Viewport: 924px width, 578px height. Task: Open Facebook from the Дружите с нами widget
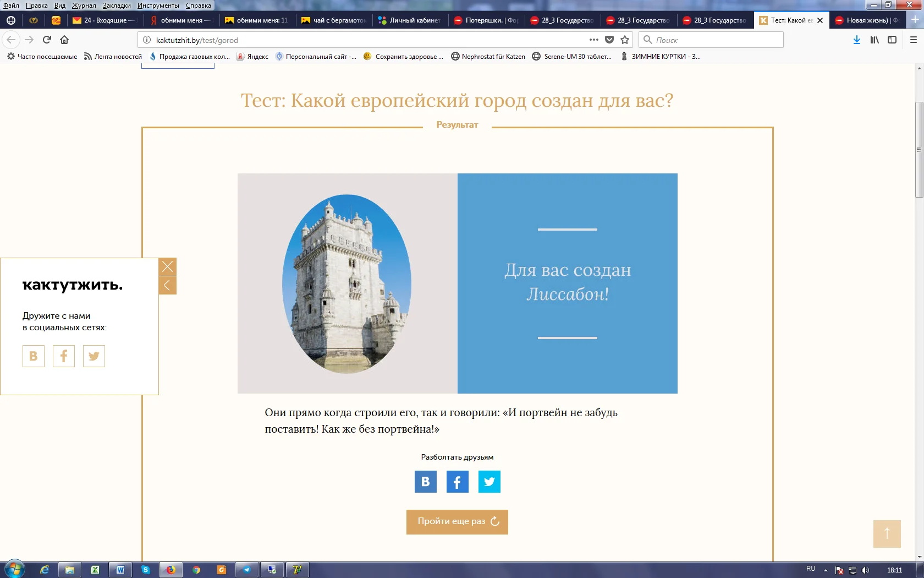coord(64,356)
